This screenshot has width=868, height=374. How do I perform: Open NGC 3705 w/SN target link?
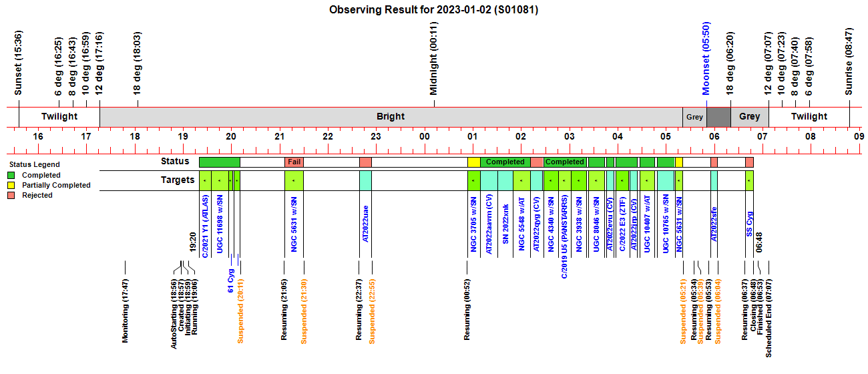pos(473,225)
